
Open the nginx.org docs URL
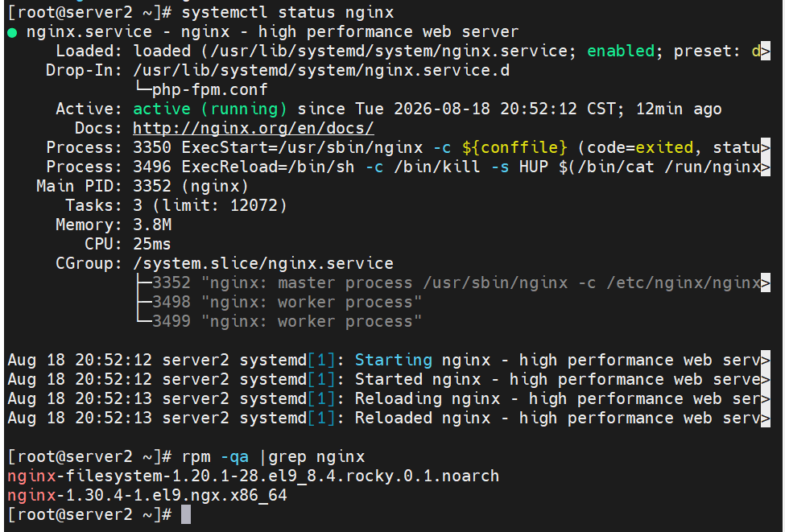[254, 128]
